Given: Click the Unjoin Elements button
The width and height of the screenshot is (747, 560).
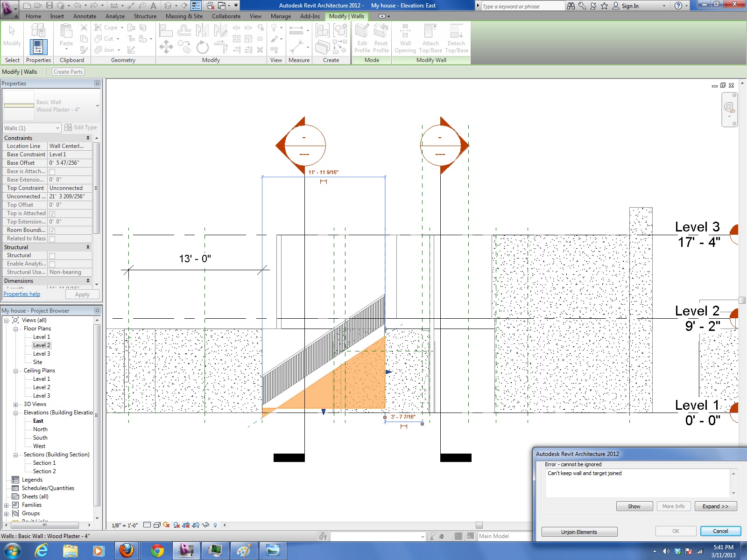Looking at the screenshot, I should tap(579, 532).
